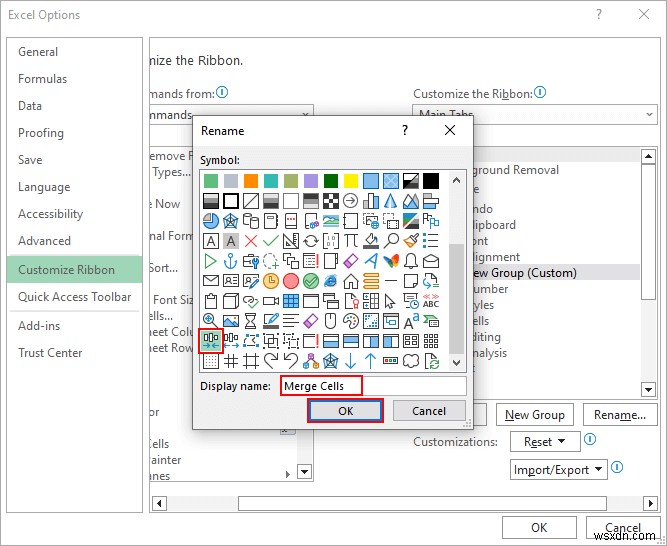Choose the colorful butterfly symbol
Image resolution: width=667 pixels, height=546 pixels.
tap(391, 261)
